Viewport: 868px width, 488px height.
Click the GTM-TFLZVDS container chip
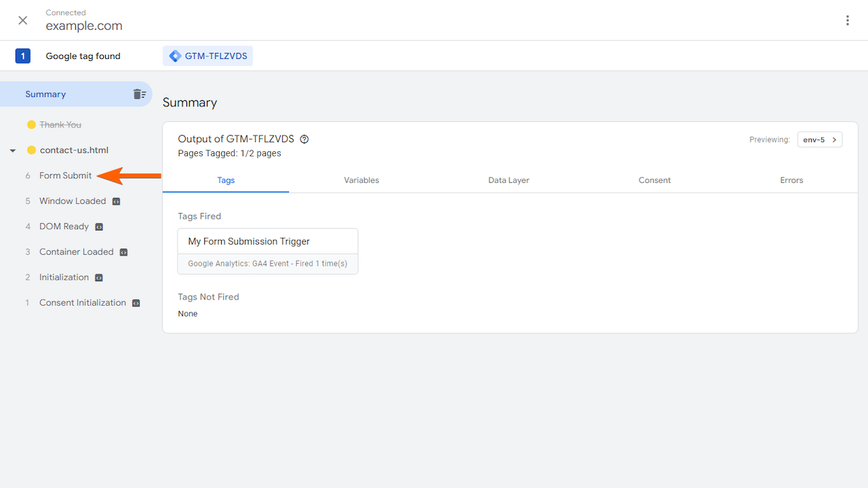pyautogui.click(x=208, y=56)
